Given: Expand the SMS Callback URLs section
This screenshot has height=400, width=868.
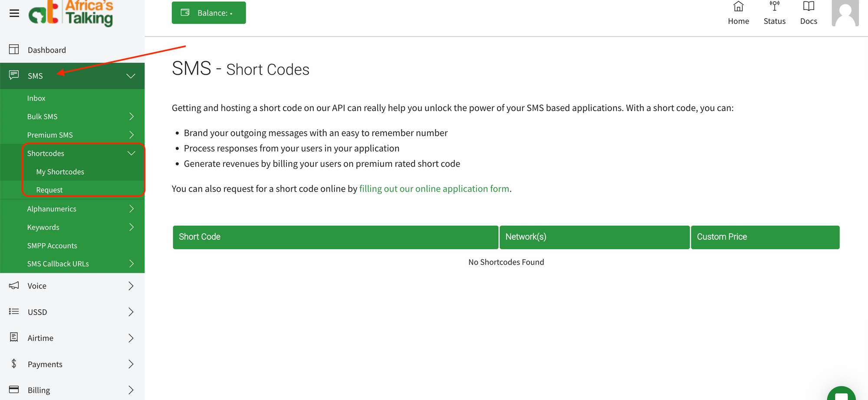Looking at the screenshot, I should [132, 263].
